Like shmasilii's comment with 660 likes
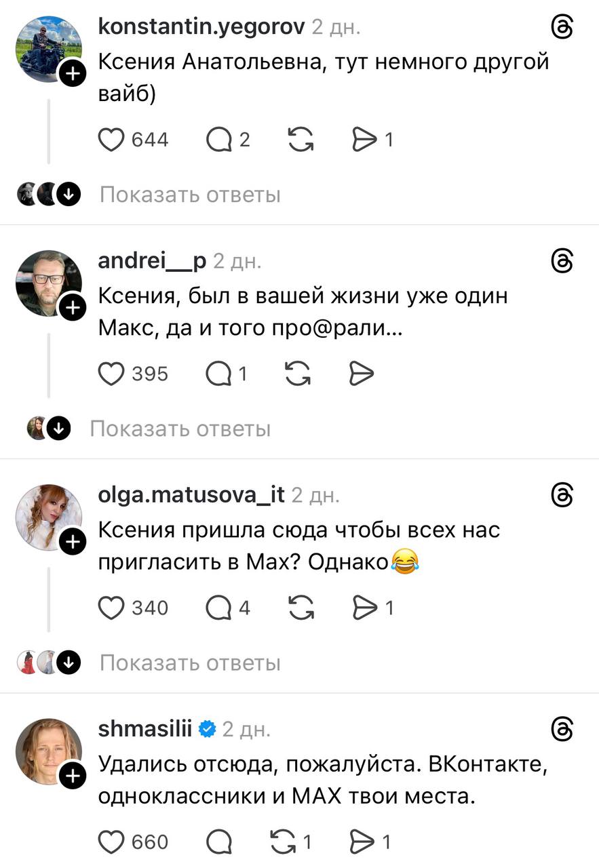 (x=111, y=842)
